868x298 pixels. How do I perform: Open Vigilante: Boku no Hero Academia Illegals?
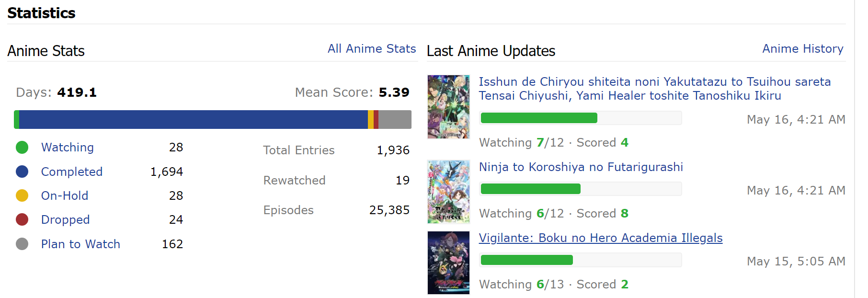click(601, 238)
